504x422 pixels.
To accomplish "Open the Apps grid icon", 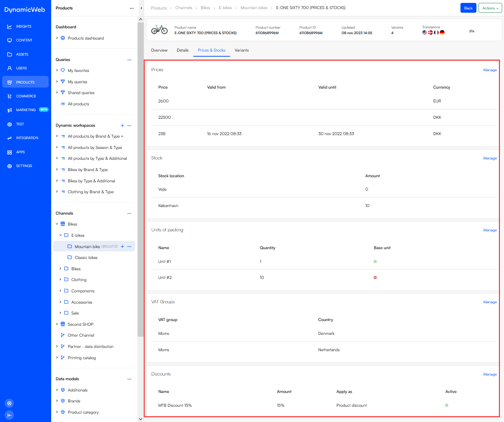I will tap(9, 152).
